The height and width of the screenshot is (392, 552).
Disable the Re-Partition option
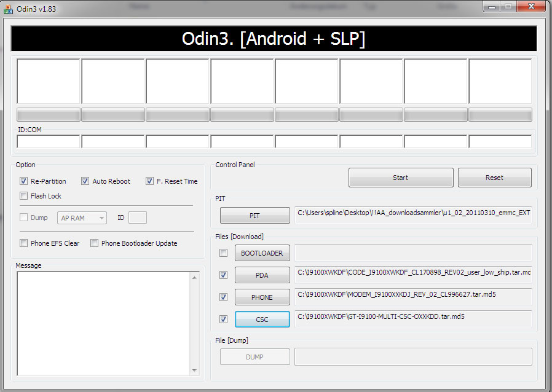tap(24, 181)
